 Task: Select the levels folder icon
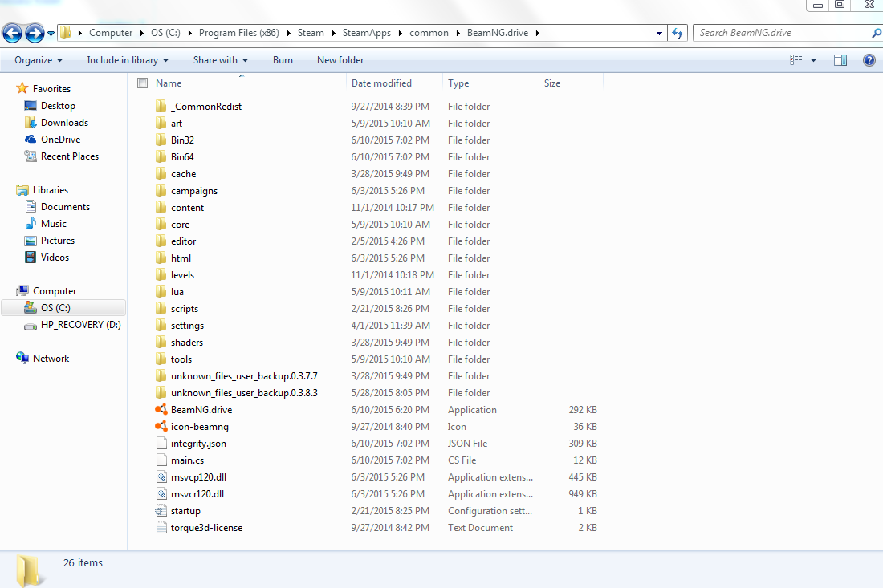(161, 274)
